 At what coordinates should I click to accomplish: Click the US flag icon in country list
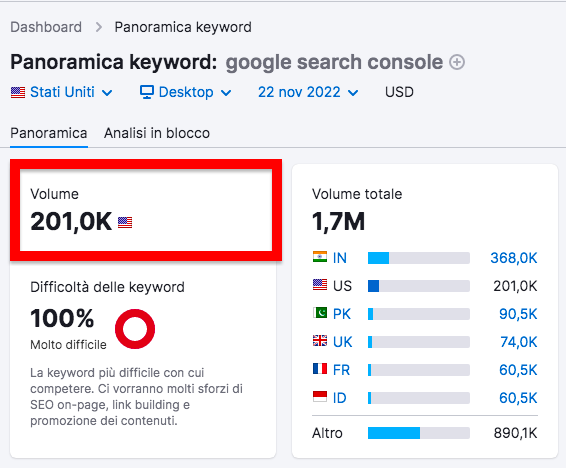(x=320, y=285)
